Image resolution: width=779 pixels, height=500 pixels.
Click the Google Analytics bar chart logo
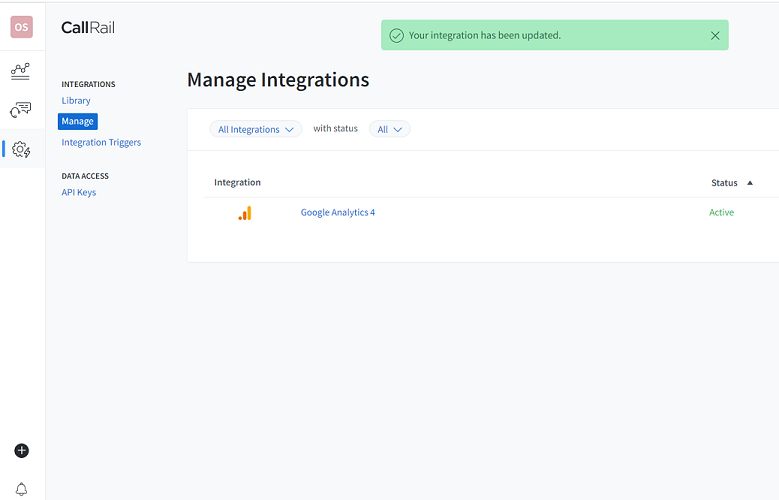[245, 213]
